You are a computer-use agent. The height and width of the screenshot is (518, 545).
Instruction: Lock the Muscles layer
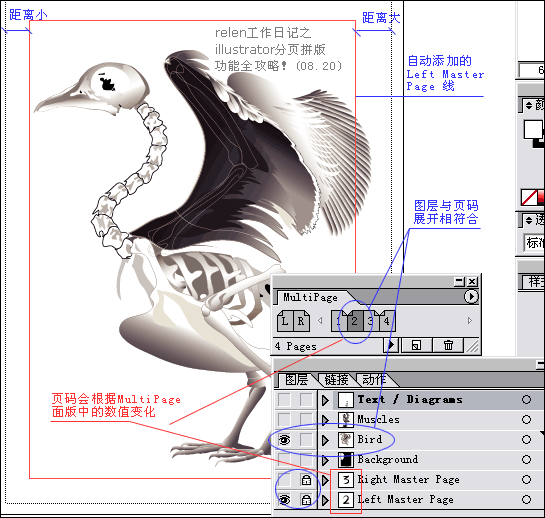pyautogui.click(x=306, y=420)
